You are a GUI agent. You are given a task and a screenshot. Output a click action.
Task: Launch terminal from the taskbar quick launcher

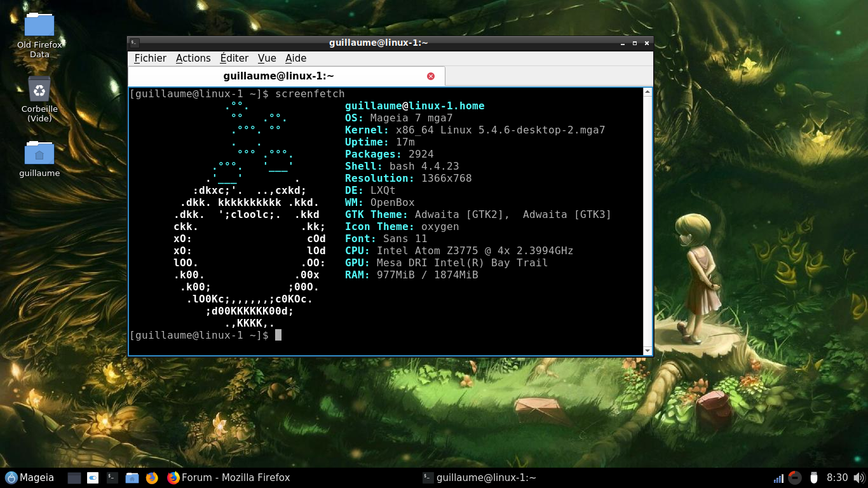pos(112,478)
